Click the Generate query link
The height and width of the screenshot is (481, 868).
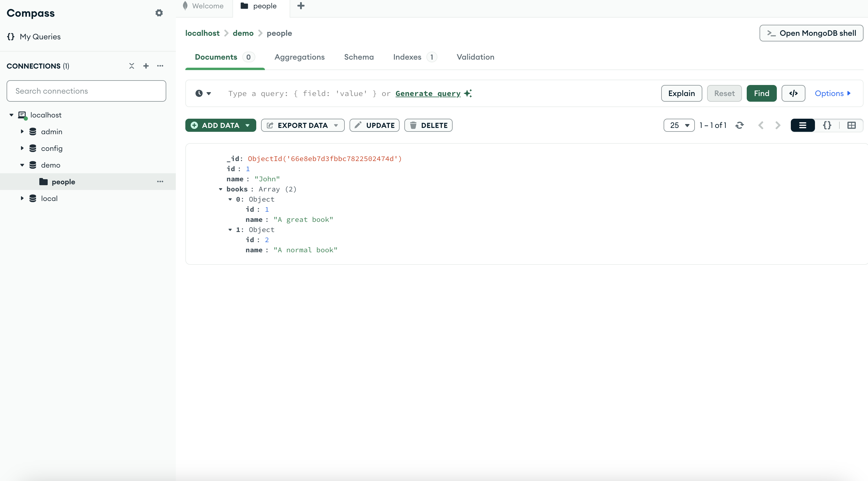(x=428, y=93)
